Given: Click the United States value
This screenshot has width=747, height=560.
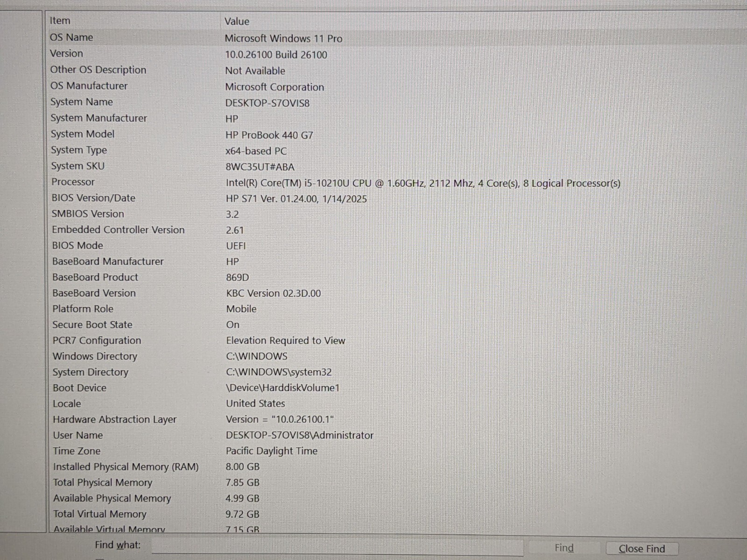Looking at the screenshot, I should [255, 404].
